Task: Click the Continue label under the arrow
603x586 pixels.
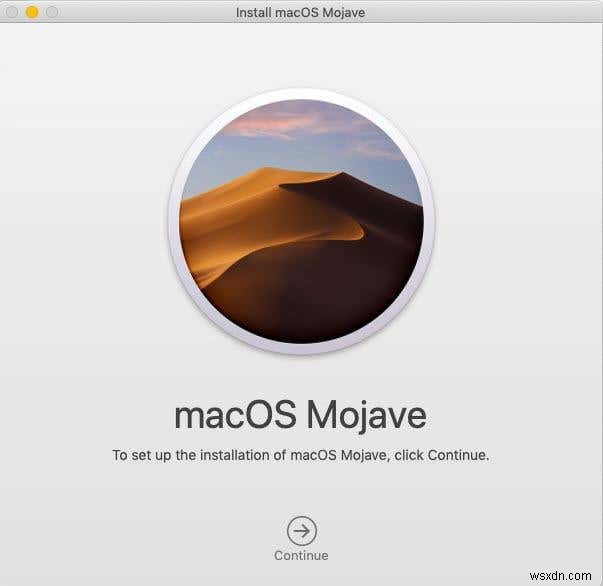Action: 301,556
